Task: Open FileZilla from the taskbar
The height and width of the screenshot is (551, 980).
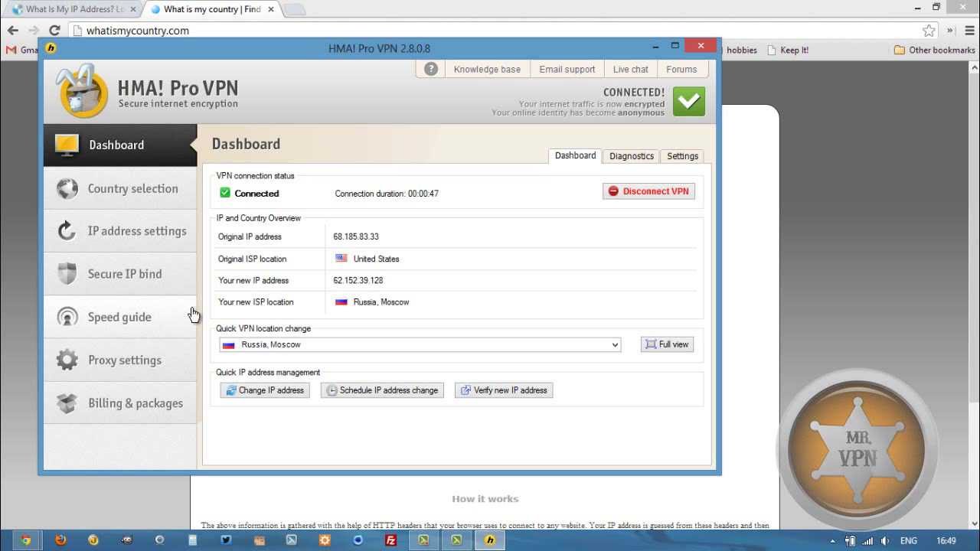Action: point(390,540)
